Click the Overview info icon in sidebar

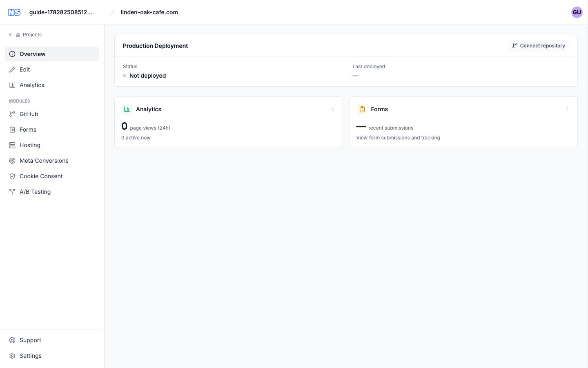coord(12,54)
